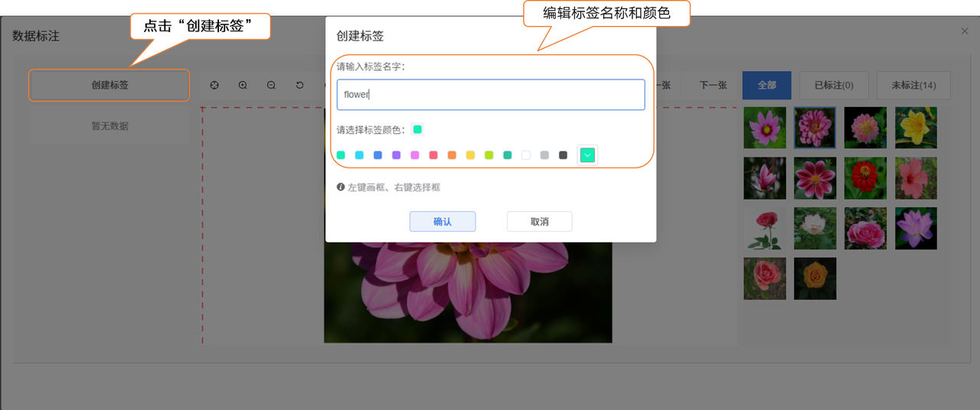
Task: Switch to the 全部 tab
Action: pos(766,86)
